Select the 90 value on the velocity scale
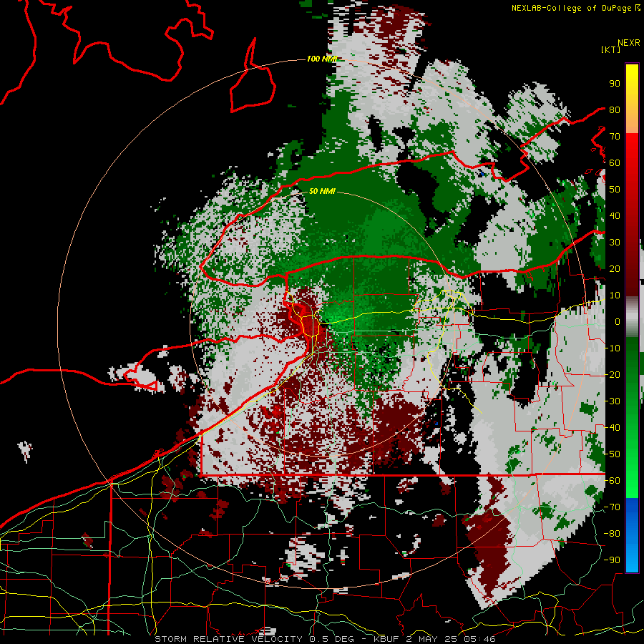 click(x=615, y=84)
